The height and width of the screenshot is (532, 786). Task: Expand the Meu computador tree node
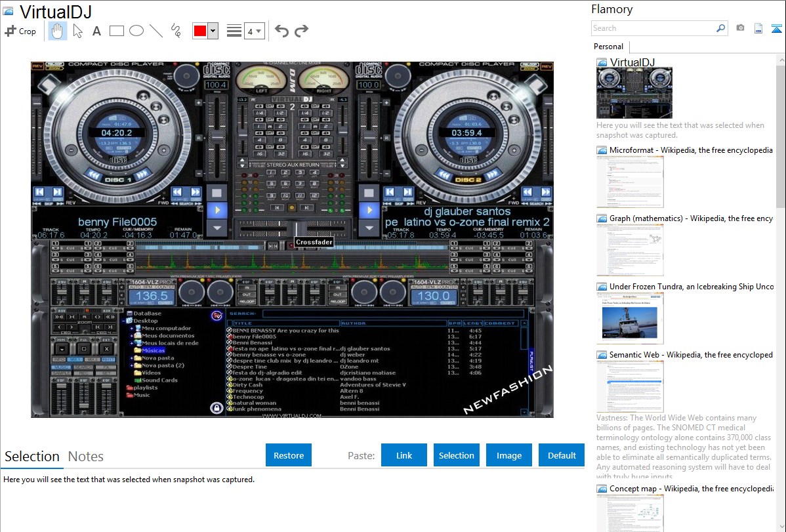(x=132, y=329)
